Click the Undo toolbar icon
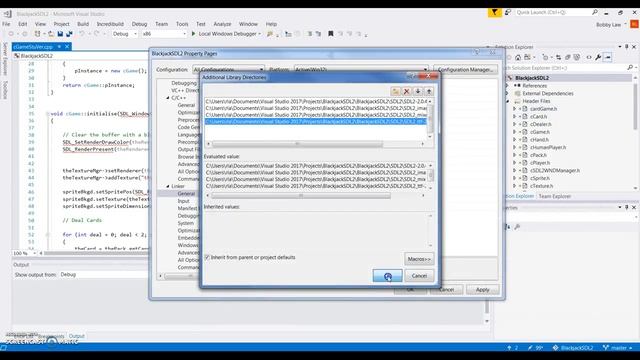The image size is (640, 360). (x=82, y=34)
